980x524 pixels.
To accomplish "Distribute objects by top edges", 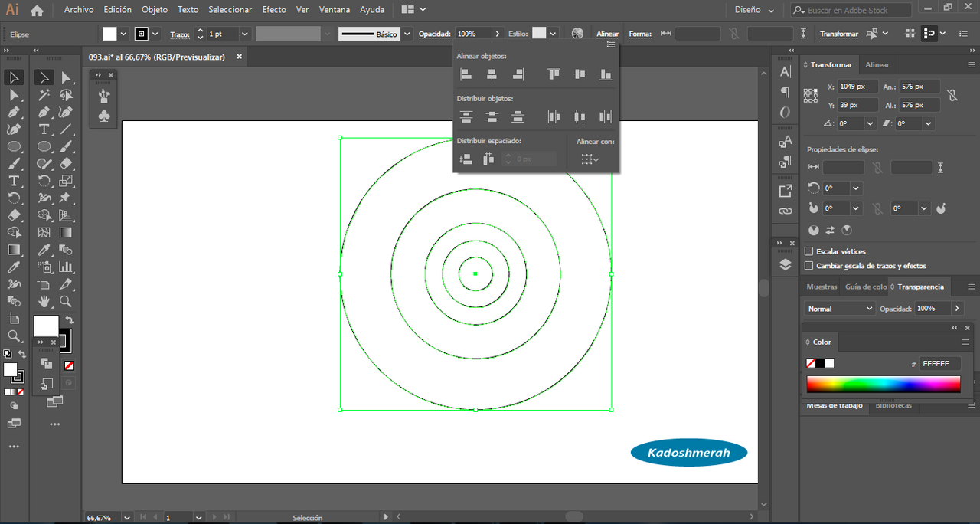I will tap(465, 116).
